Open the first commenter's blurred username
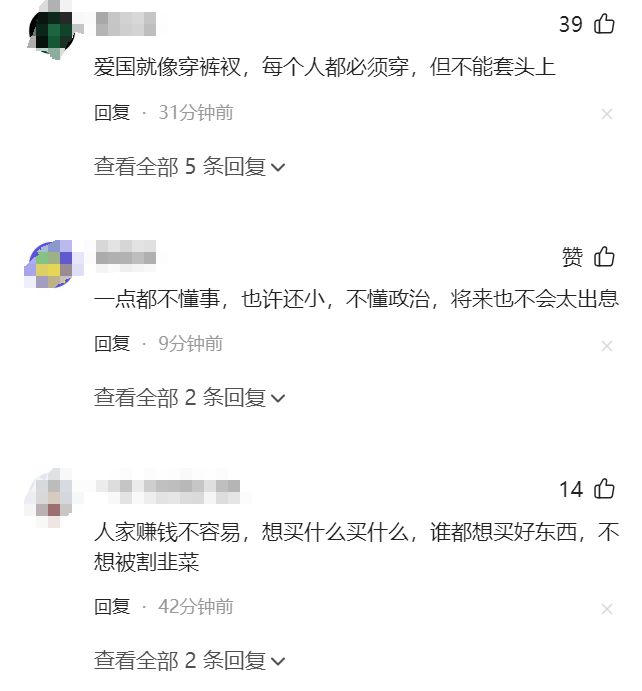The width and height of the screenshot is (642, 691). point(126,24)
